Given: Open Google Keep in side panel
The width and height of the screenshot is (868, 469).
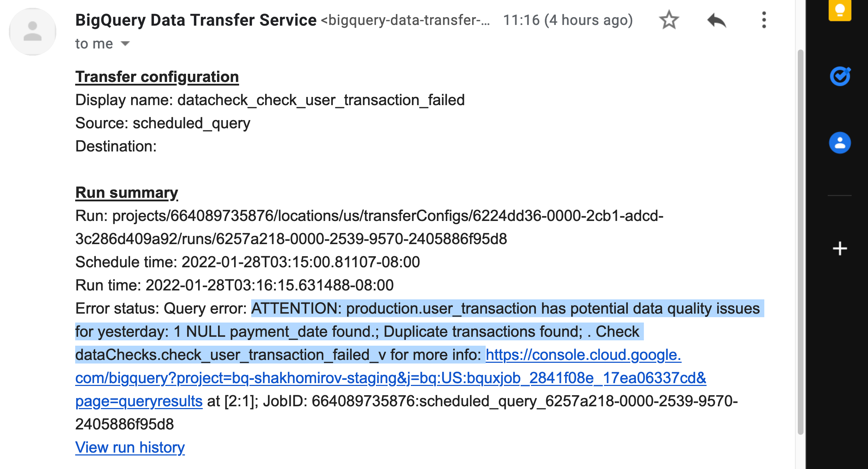Looking at the screenshot, I should coord(839,10).
